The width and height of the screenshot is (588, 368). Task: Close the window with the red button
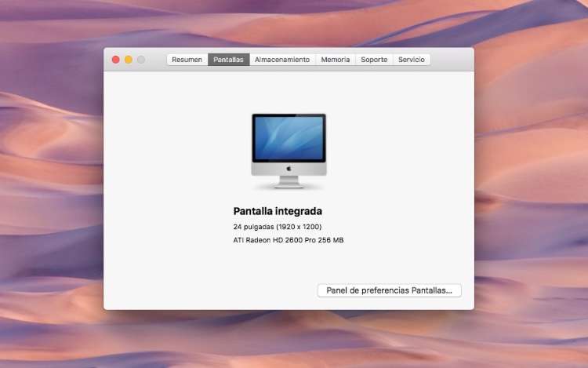coord(116,60)
